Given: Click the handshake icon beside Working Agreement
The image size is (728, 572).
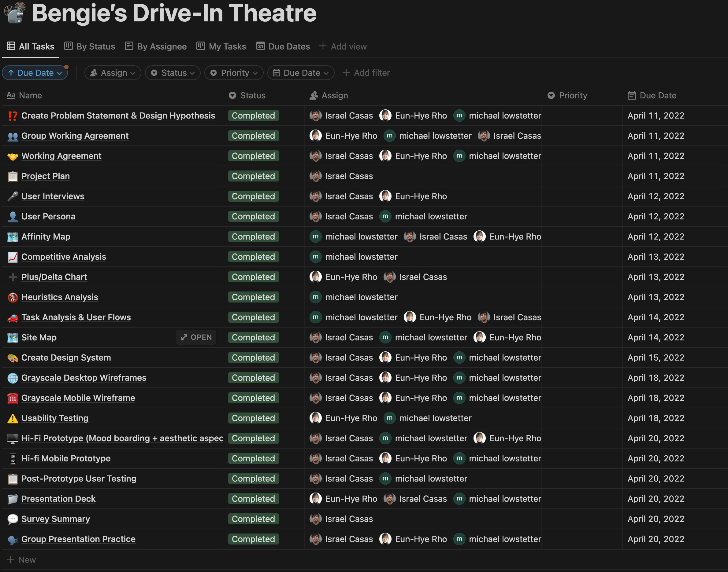Looking at the screenshot, I should (13, 156).
